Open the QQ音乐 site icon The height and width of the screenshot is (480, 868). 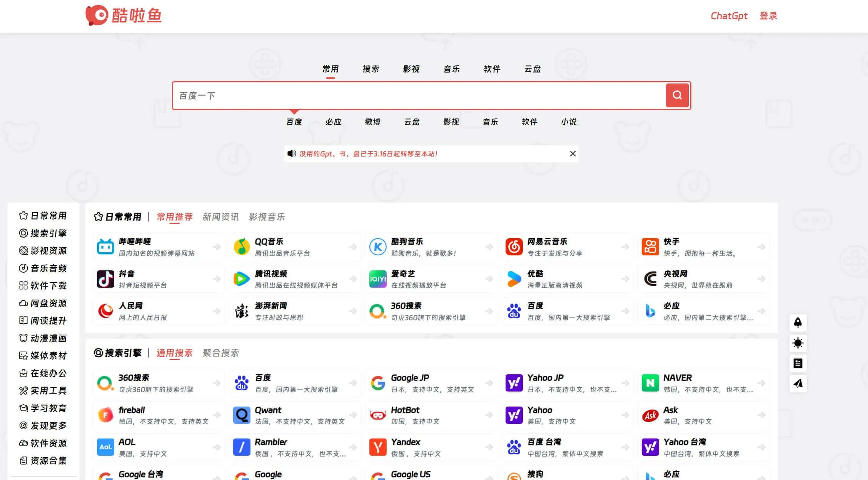[242, 247]
